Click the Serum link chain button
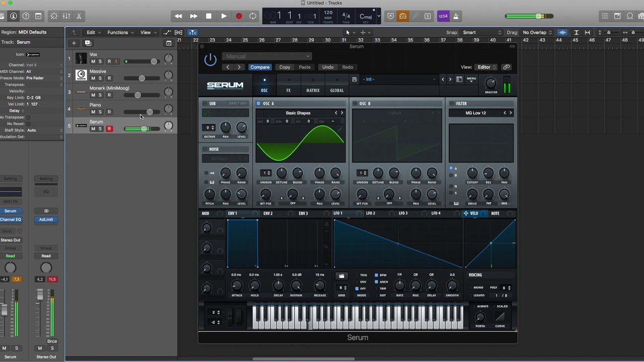 click(x=507, y=67)
